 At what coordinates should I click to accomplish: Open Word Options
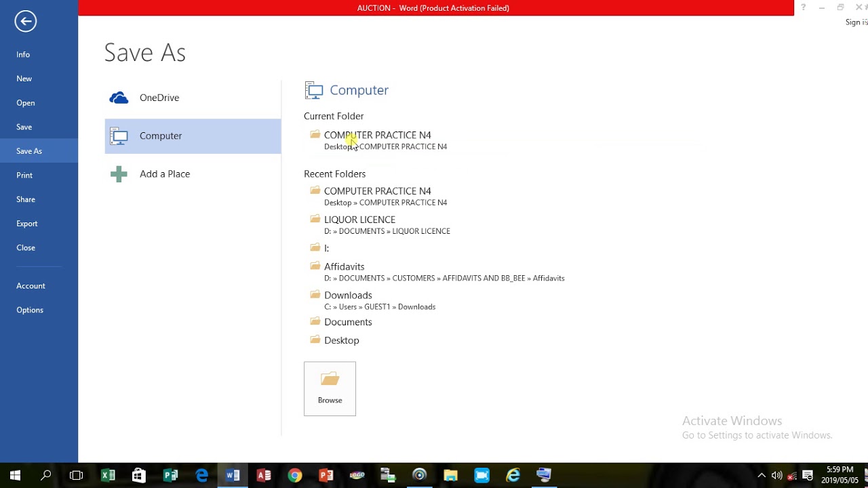(29, 310)
